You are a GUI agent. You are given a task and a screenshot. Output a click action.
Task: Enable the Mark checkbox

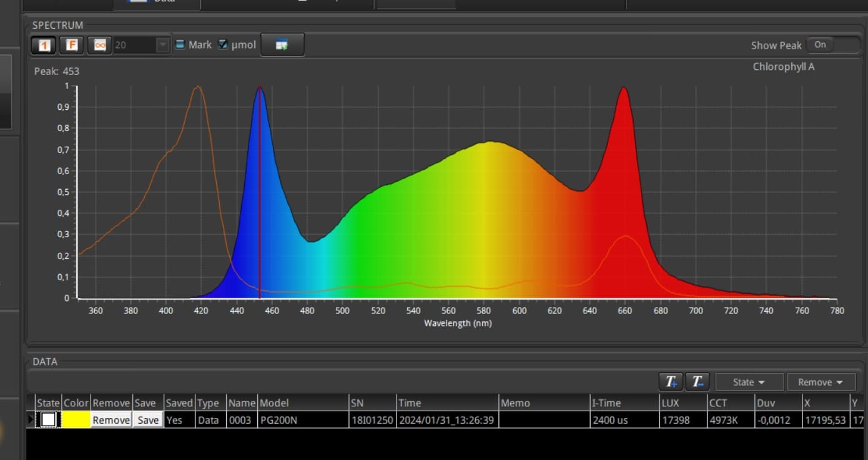click(180, 45)
